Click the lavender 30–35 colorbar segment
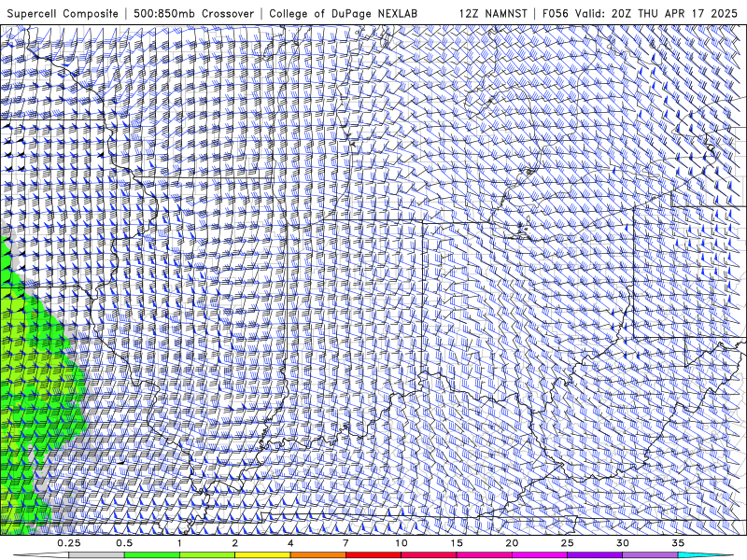The height and width of the screenshot is (560, 747). pos(650,555)
